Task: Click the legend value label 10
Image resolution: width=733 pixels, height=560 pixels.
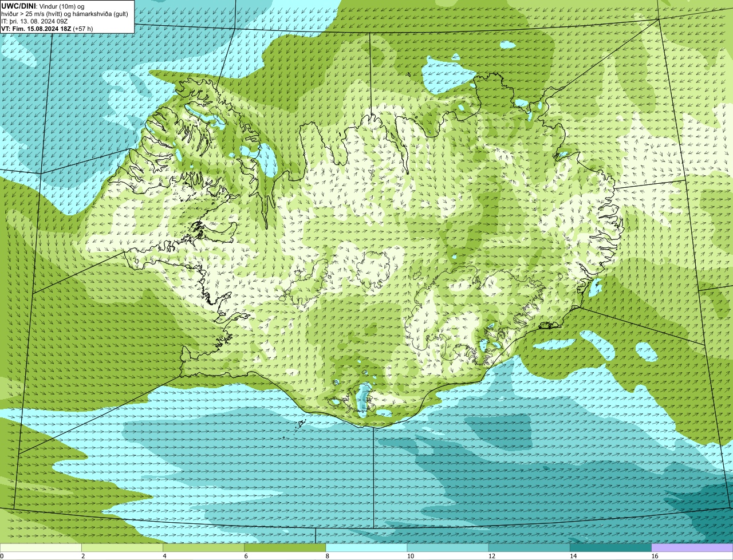Action: 410,556
